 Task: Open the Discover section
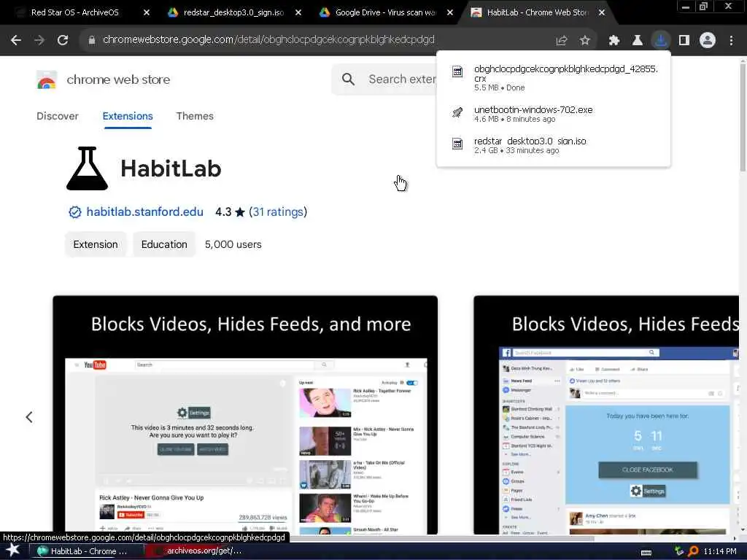tap(57, 116)
